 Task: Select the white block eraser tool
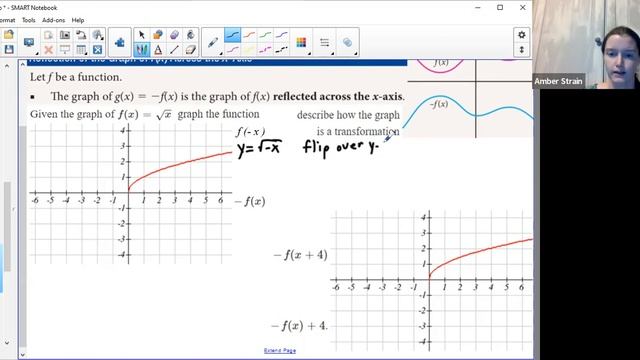pos(191,50)
